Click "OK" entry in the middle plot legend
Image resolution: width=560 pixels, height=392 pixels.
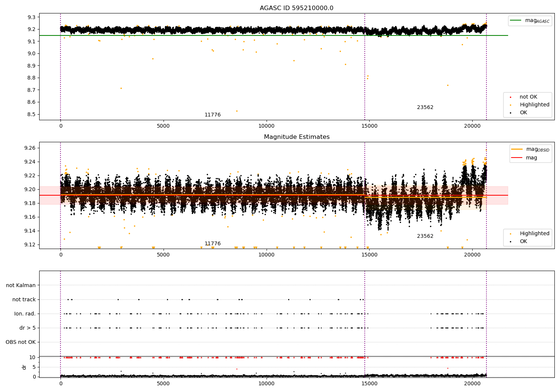point(519,242)
